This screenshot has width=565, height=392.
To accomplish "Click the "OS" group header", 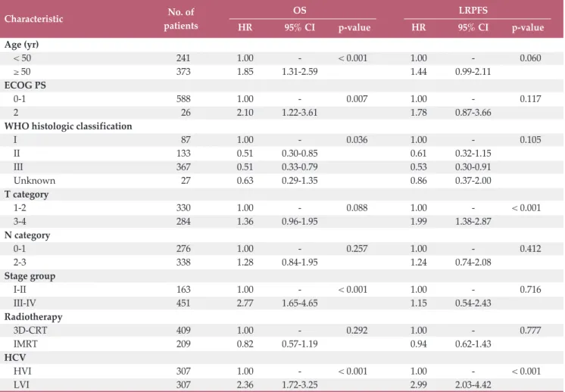I will (300, 10).
